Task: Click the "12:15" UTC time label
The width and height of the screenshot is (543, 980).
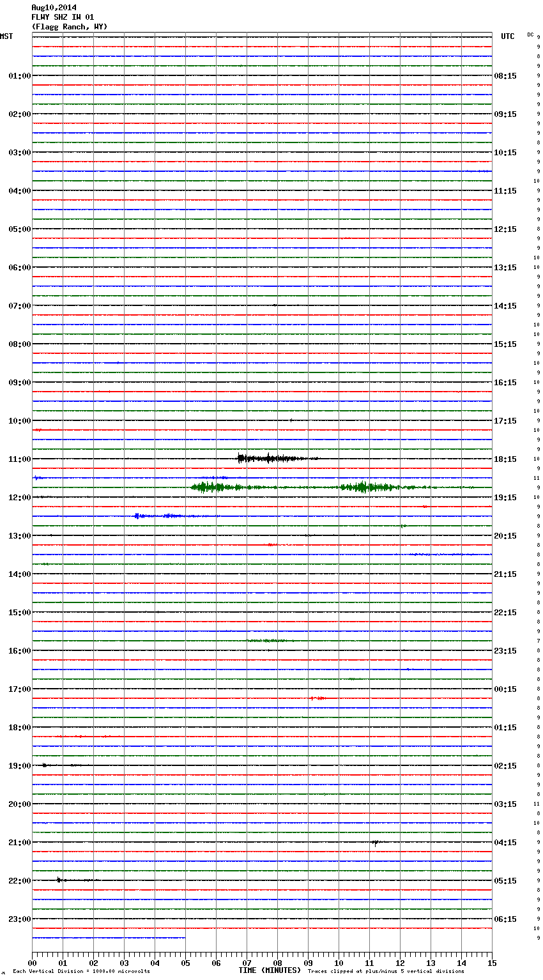Action: [505, 229]
